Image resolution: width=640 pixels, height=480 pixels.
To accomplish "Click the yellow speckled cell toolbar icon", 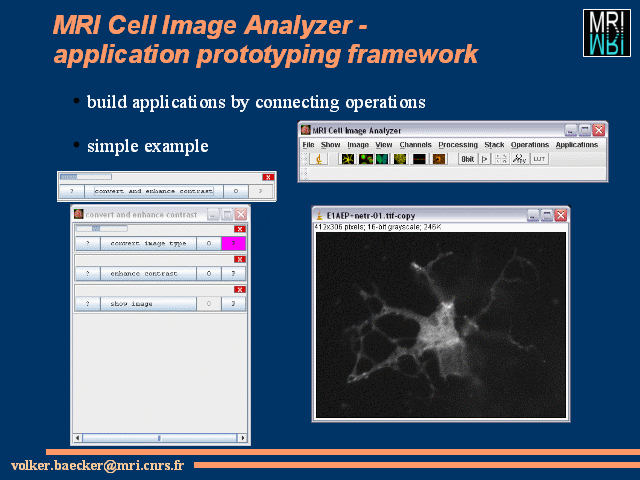I will coord(400,159).
